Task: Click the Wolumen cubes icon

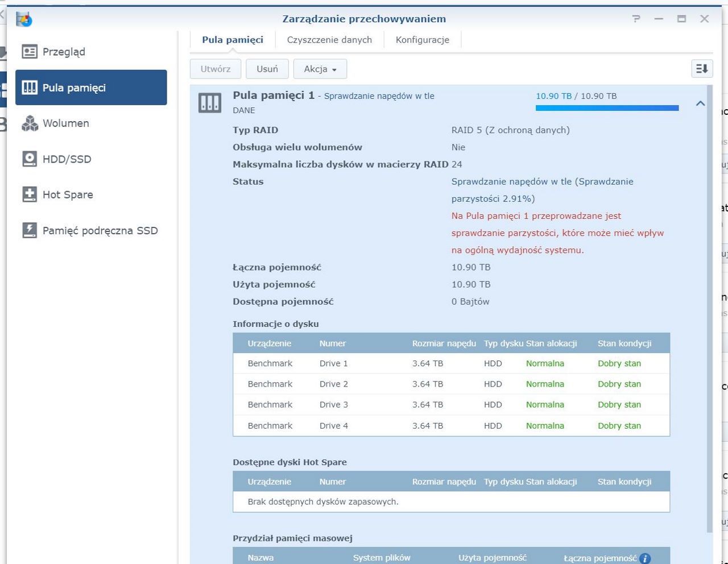Action: click(x=30, y=123)
